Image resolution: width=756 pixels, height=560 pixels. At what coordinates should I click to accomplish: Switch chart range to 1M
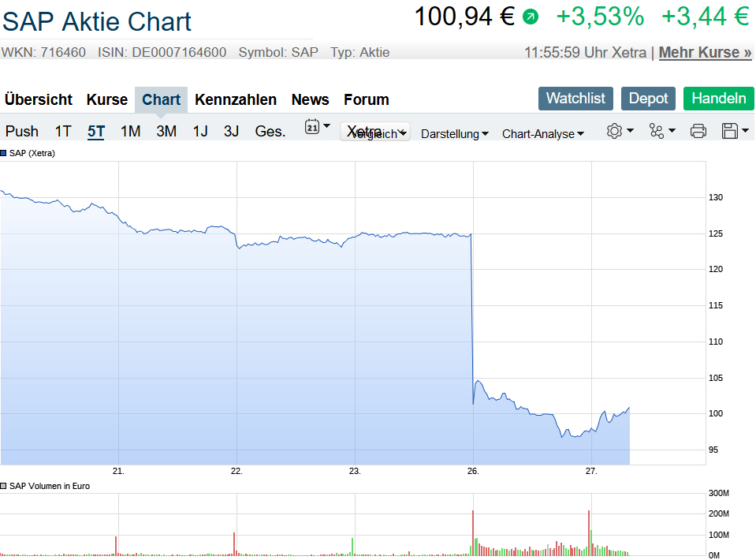(x=131, y=131)
